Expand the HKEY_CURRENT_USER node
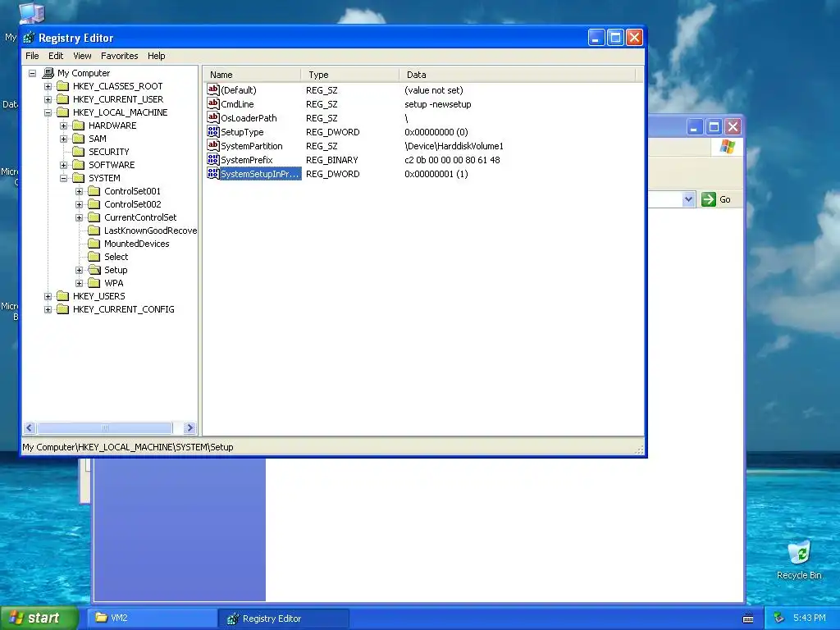The width and height of the screenshot is (840, 630). (48, 99)
